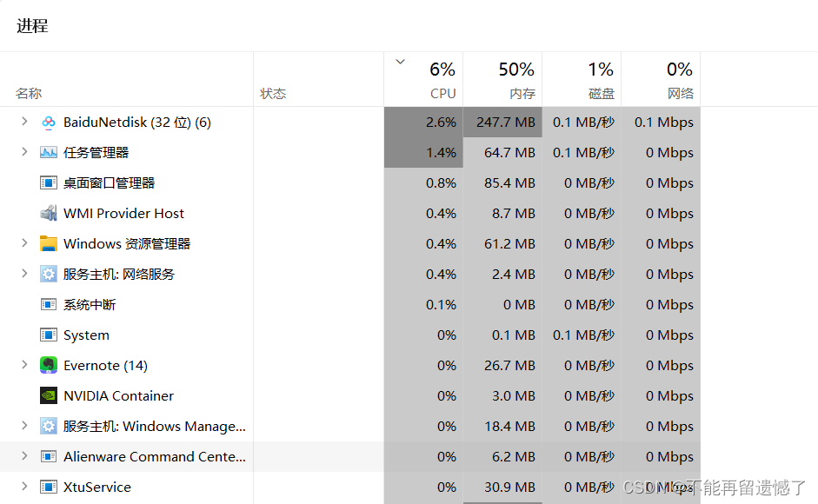Sort by the 名称 column header

(x=29, y=93)
